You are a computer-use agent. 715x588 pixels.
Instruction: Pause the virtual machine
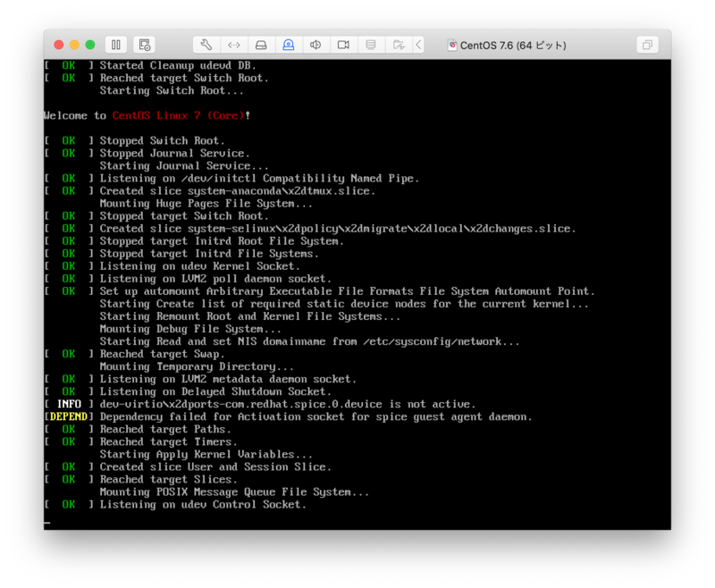pyautogui.click(x=116, y=45)
